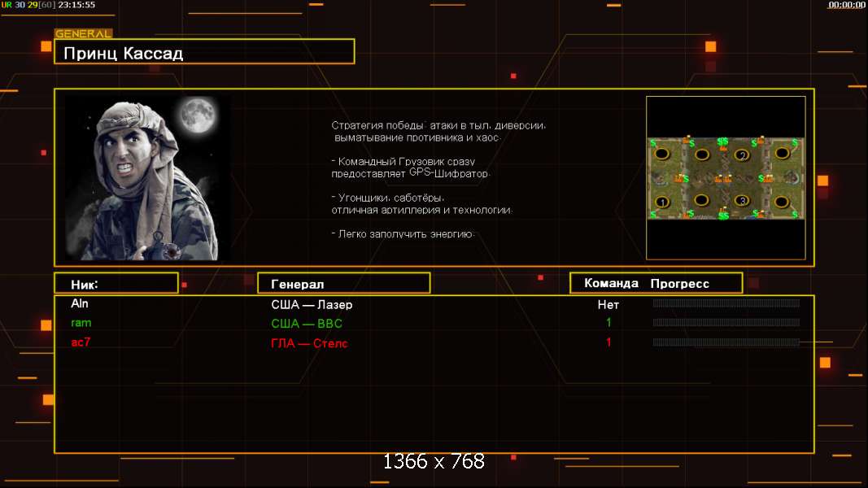Click the red team number 1 for ac7
This screenshot has width=868, height=488.
click(x=608, y=342)
